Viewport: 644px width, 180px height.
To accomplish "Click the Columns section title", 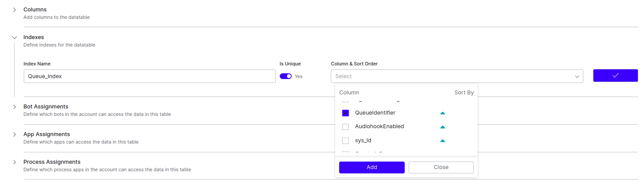I will (x=35, y=9).
